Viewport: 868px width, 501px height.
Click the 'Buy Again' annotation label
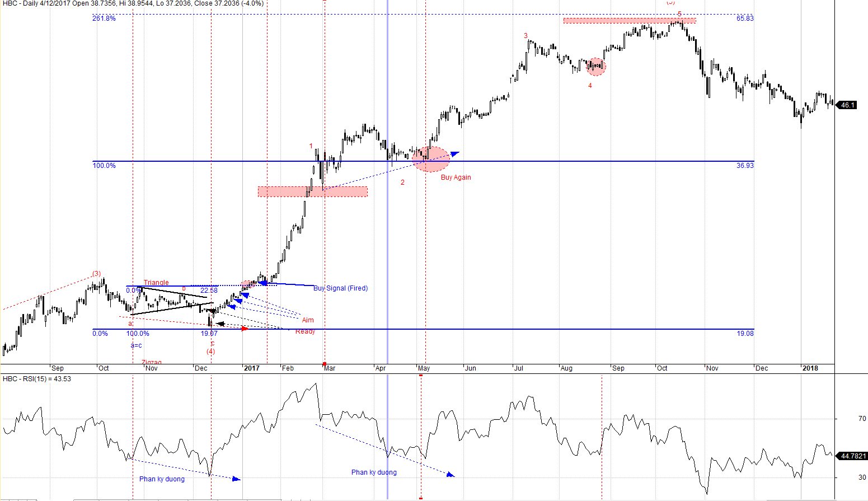click(x=456, y=177)
